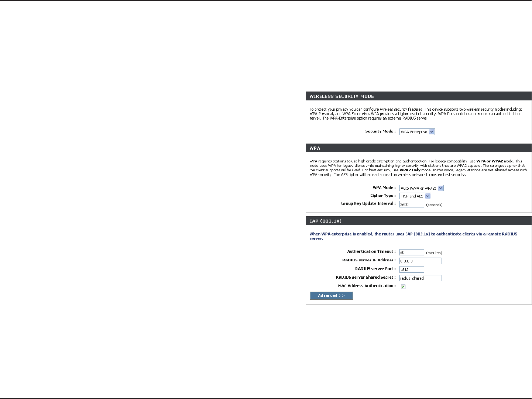
Task: Click the MAC Address Authentication label
Action: [367, 286]
